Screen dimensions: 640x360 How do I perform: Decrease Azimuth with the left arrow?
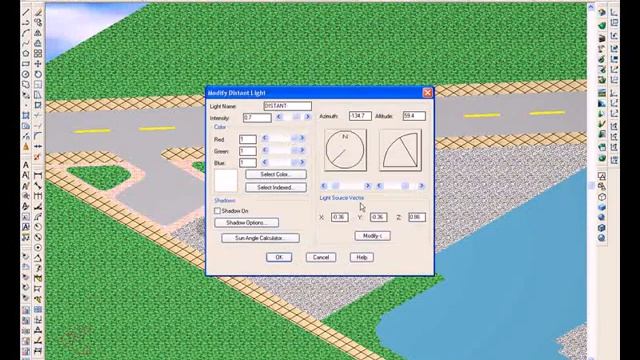click(324, 186)
